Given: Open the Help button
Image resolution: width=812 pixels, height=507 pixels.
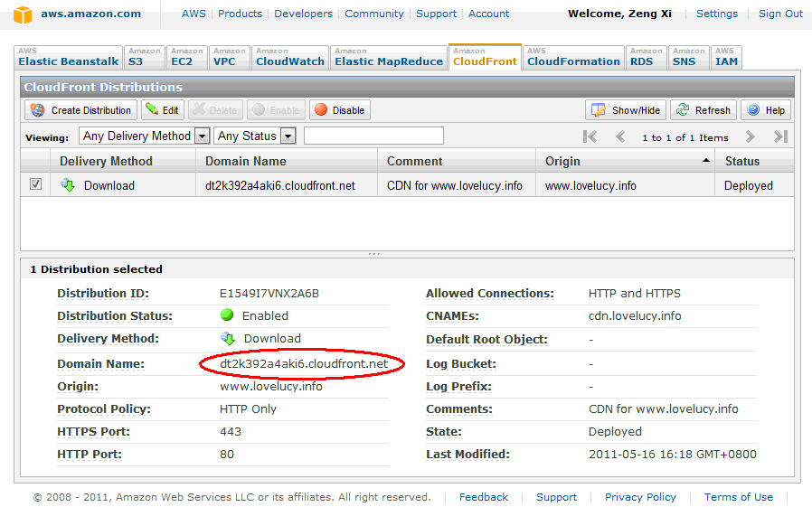Looking at the screenshot, I should click(x=766, y=110).
